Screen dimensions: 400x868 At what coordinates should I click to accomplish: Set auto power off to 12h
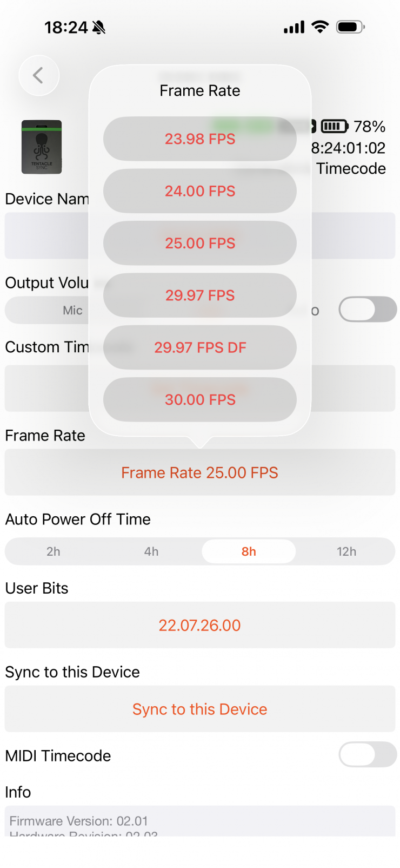coord(346,551)
